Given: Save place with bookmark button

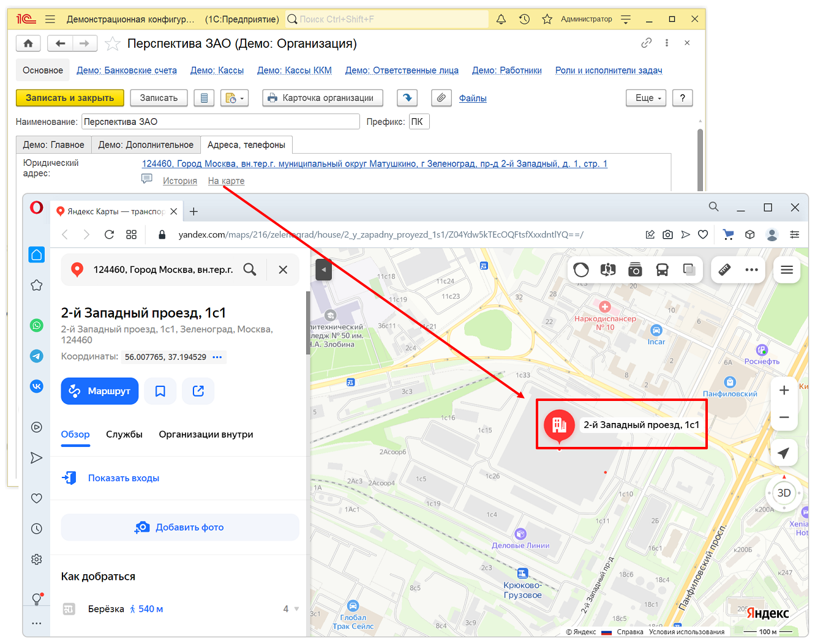Looking at the screenshot, I should (160, 391).
